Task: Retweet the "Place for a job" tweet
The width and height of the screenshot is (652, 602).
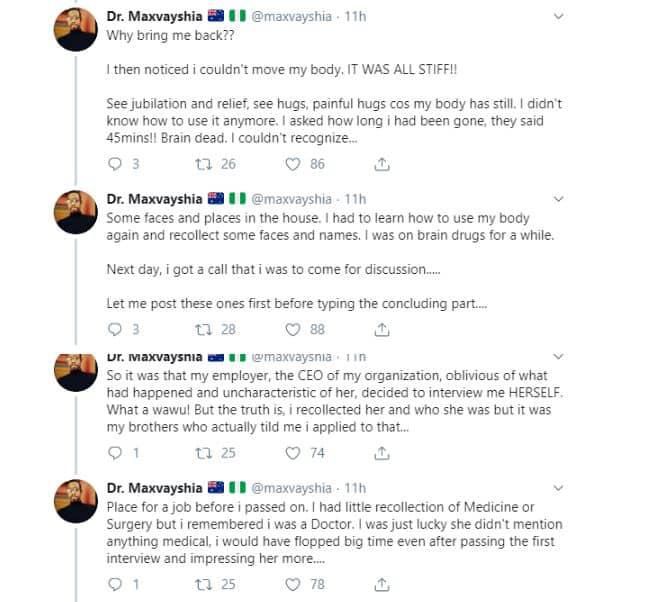Action: point(205,584)
